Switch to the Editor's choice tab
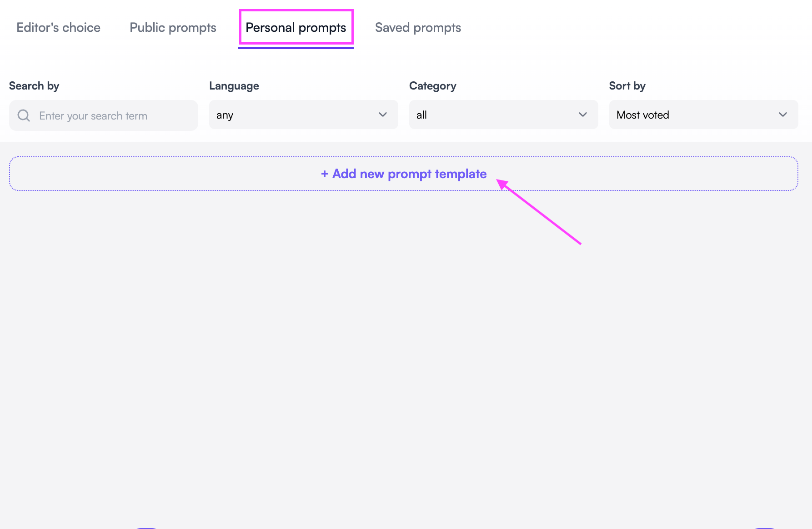This screenshot has height=529, width=812. click(x=58, y=27)
